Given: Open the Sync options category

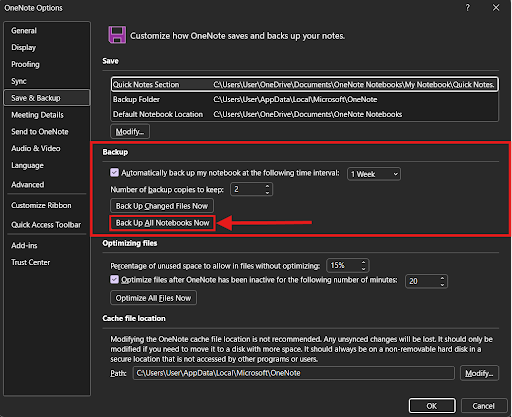Looking at the screenshot, I should click(x=19, y=81).
